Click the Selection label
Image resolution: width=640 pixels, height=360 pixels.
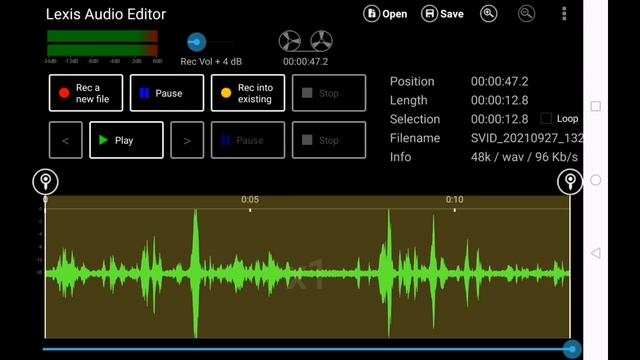pos(415,119)
